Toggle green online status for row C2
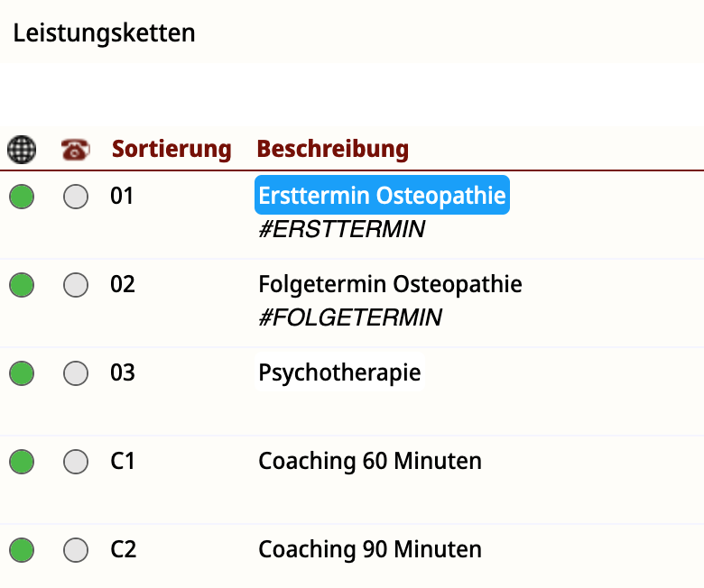This screenshot has height=588, width=704. [x=22, y=550]
